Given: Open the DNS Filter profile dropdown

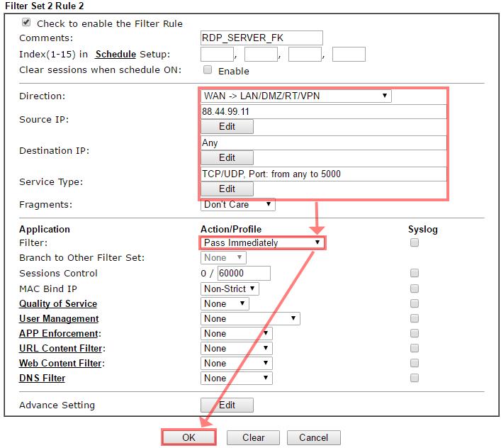Looking at the screenshot, I should [236, 379].
